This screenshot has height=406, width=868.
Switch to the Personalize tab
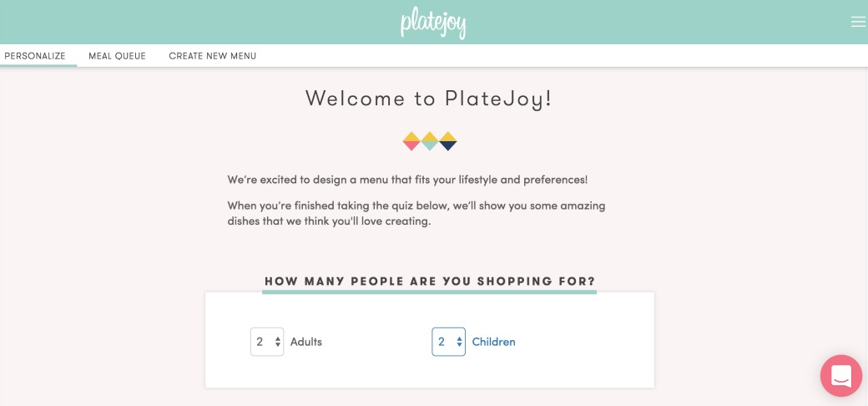tap(35, 56)
